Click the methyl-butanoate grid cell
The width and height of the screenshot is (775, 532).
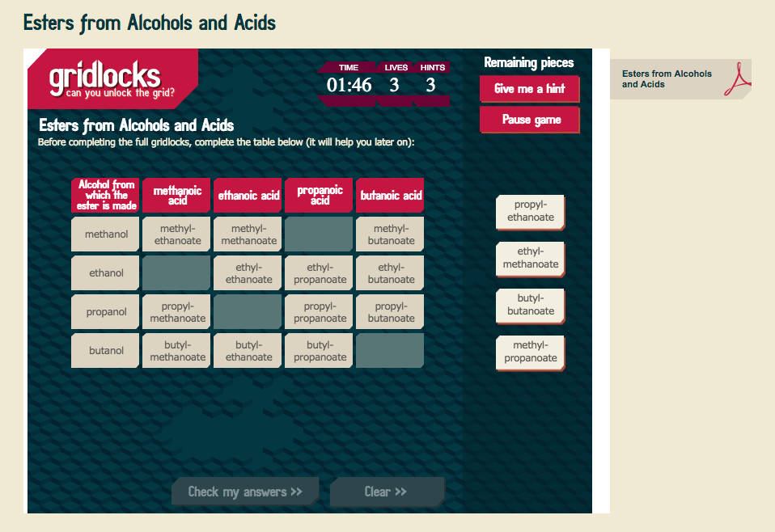tap(389, 234)
